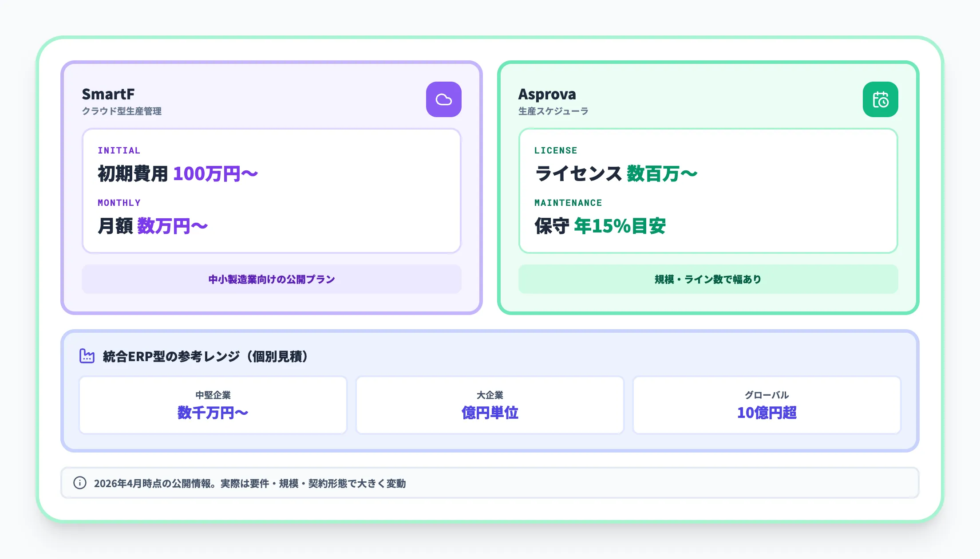Click the LICENSE label
Viewport: 980px width, 559px height.
(556, 150)
